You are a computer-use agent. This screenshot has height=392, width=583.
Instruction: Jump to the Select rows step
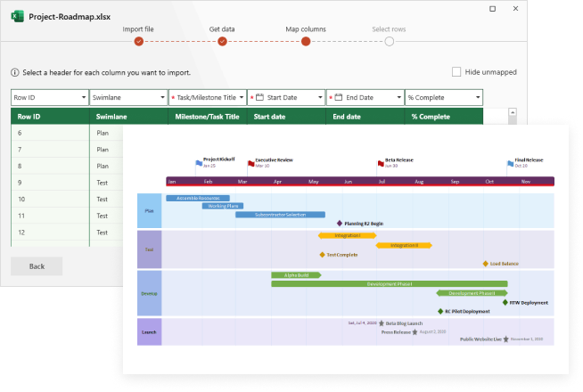[x=390, y=40]
